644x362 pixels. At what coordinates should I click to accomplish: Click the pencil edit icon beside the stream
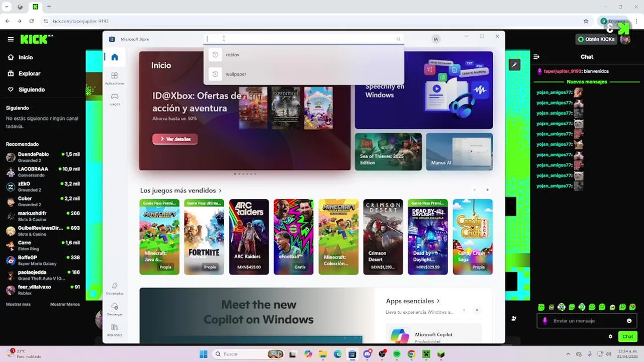514,64
